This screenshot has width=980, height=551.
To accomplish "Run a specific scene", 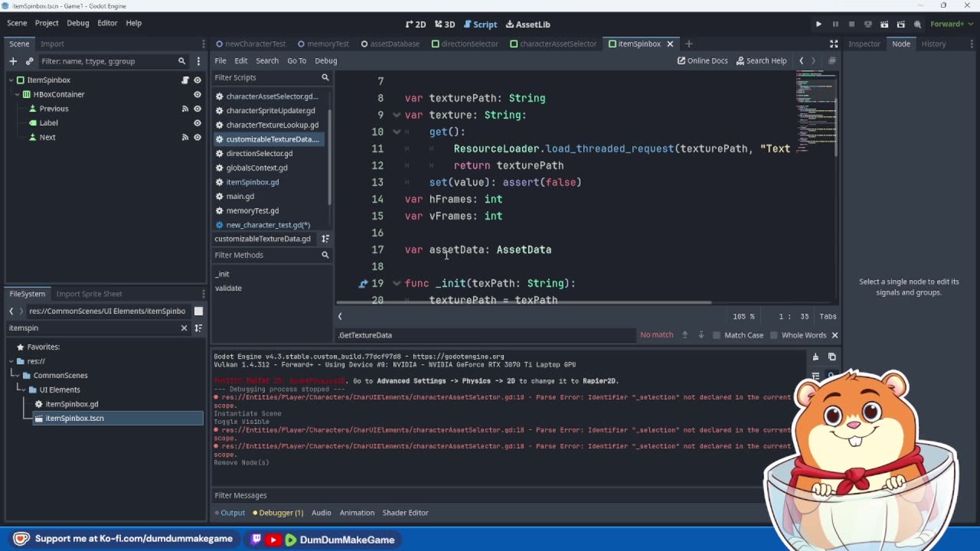I will (x=900, y=24).
